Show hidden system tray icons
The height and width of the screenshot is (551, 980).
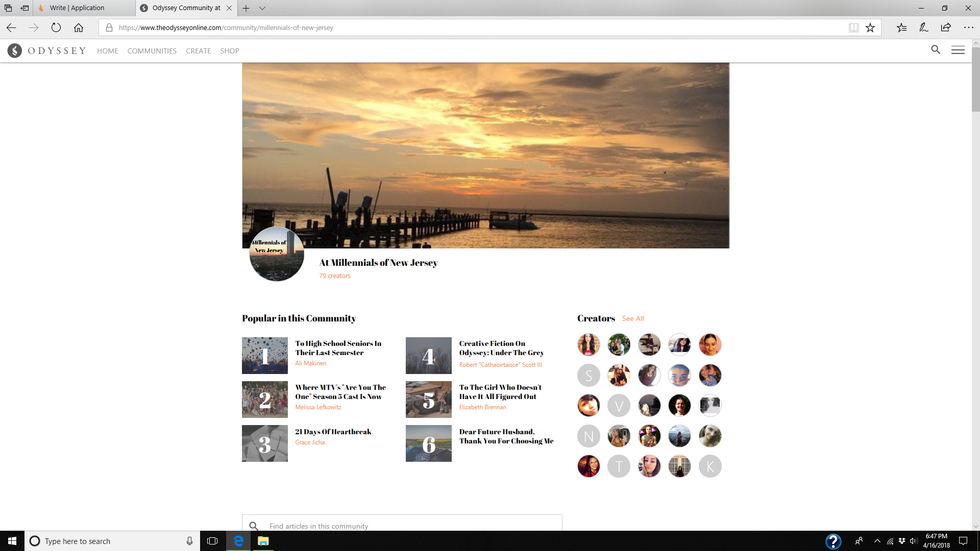coord(877,541)
